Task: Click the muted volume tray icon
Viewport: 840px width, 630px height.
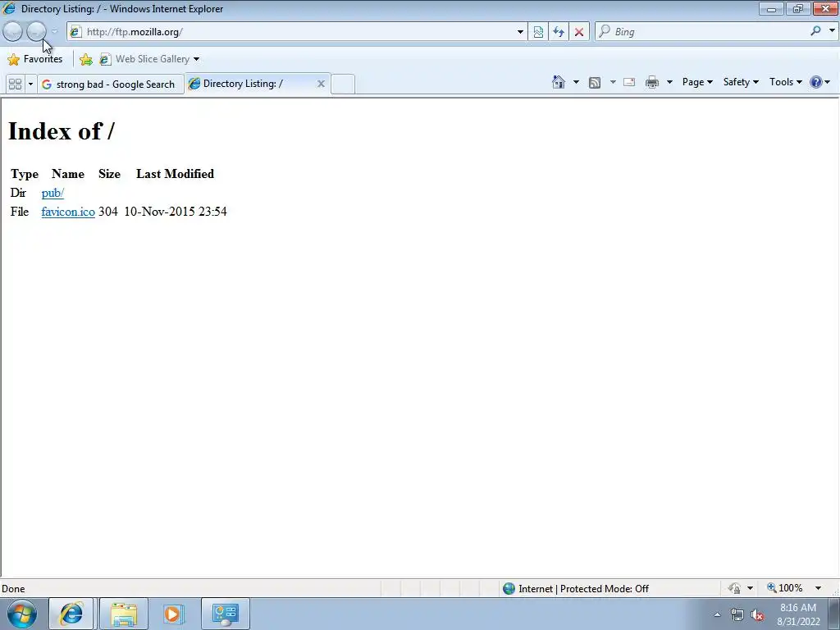Action: (757, 614)
